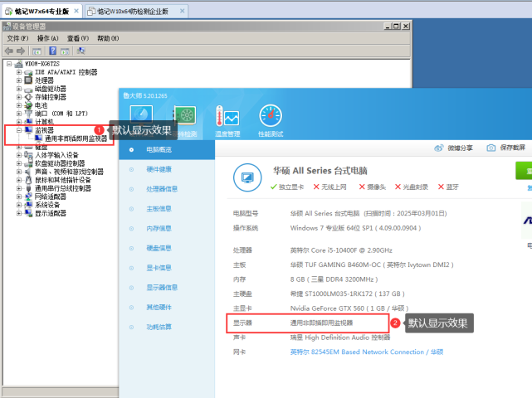Image resolution: width=532 pixels, height=398 pixels.
Task: Open 功耗估算 in the sidebar
Action: 159,327
